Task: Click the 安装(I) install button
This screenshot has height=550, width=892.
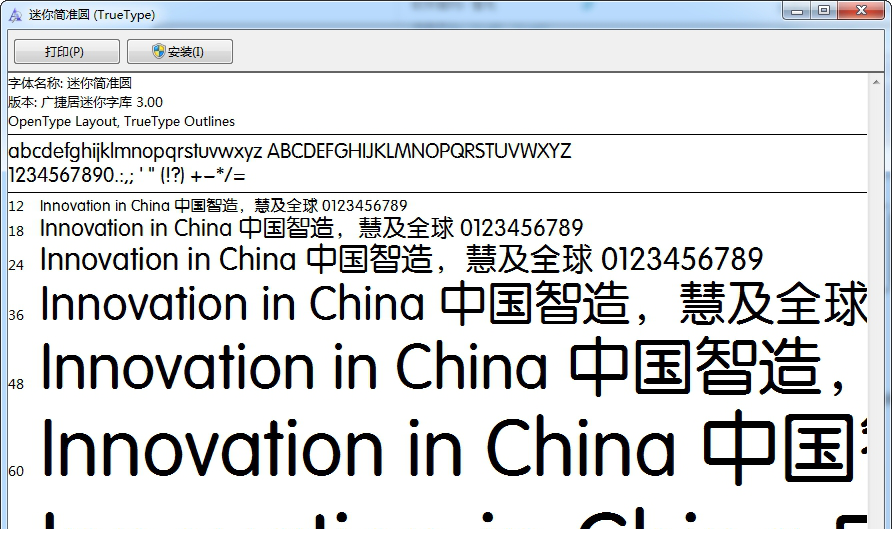Action: (x=180, y=52)
